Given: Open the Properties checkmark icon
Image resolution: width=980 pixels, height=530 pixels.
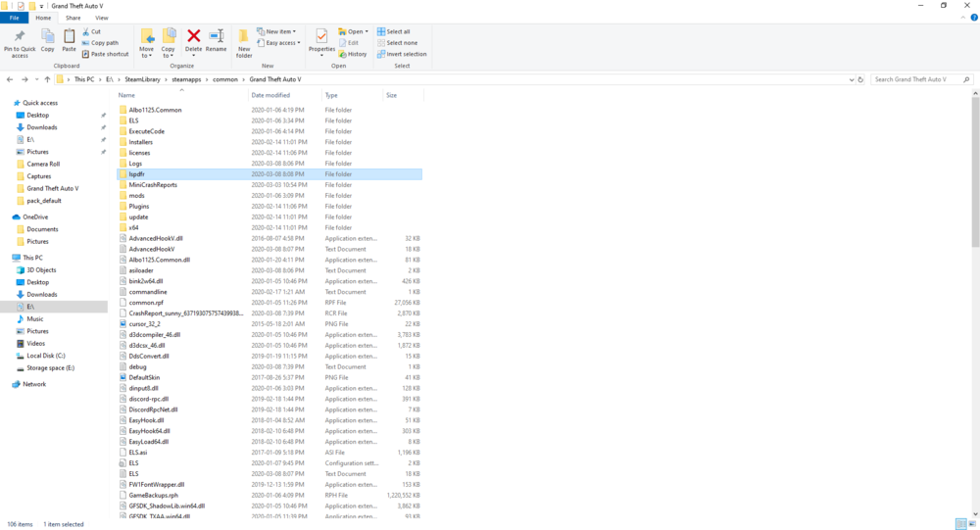Looking at the screenshot, I should [x=321, y=37].
